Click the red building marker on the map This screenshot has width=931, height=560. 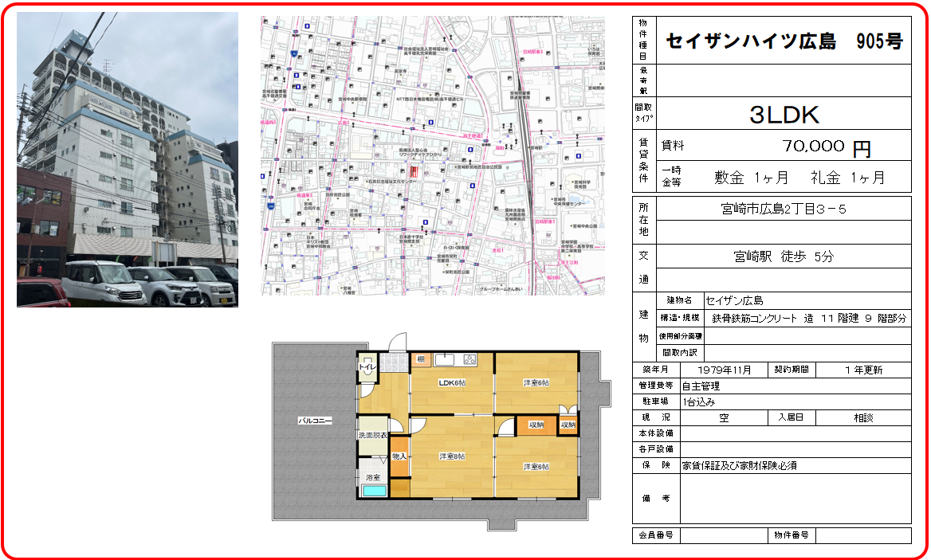(413, 172)
